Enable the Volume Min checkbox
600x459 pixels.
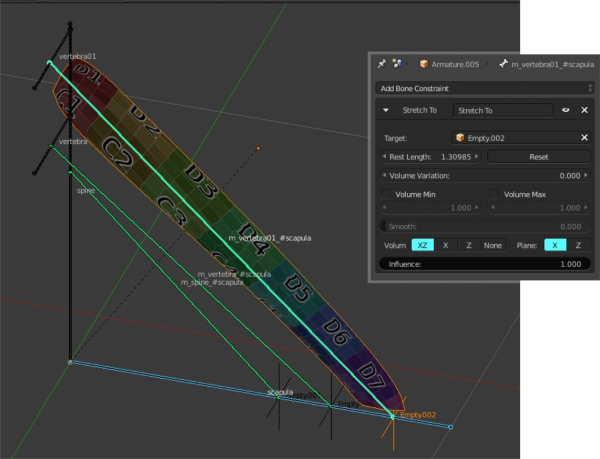pos(386,194)
